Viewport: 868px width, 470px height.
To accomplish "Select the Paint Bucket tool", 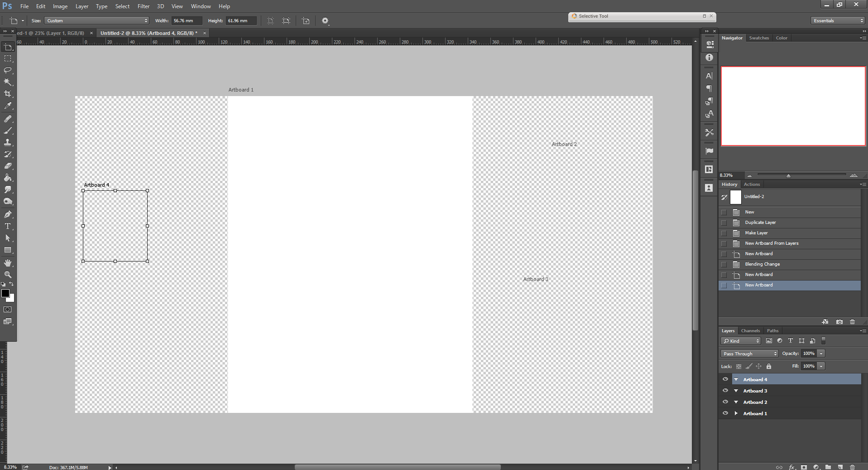I will tap(8, 178).
